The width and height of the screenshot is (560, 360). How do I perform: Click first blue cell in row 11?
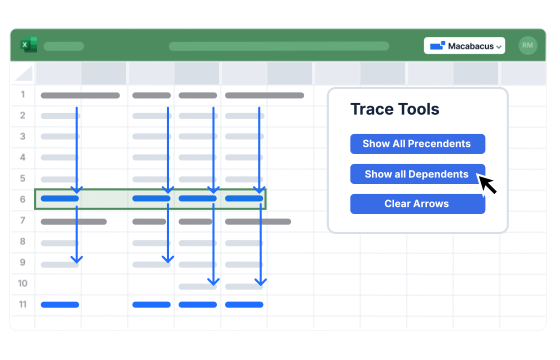[60, 305]
